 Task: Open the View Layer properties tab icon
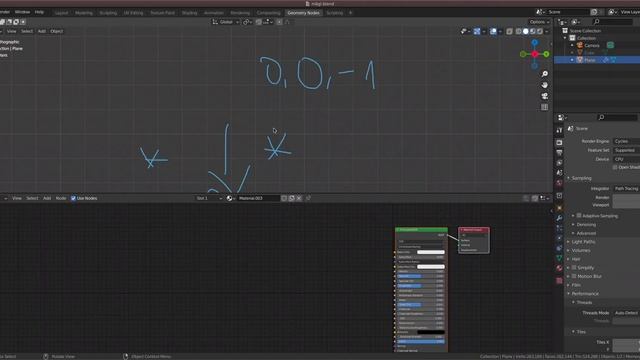click(559, 163)
